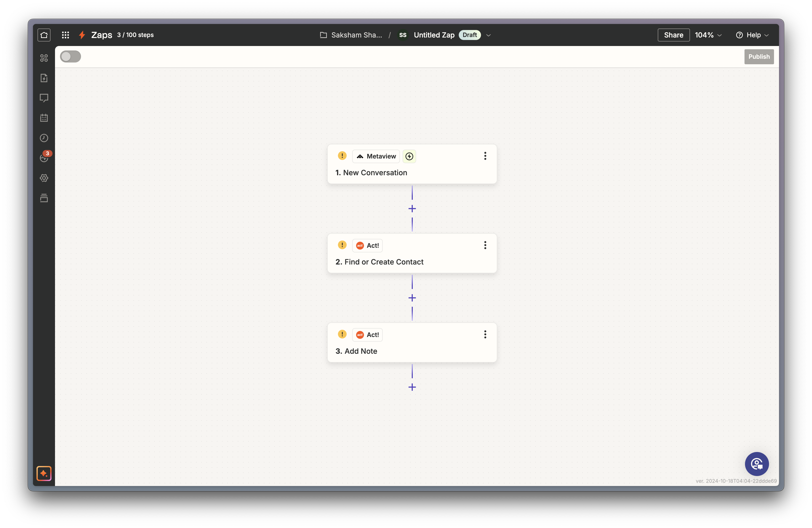Viewport: 812px width, 528px height.
Task: Open the comments sidebar icon
Action: click(44, 98)
